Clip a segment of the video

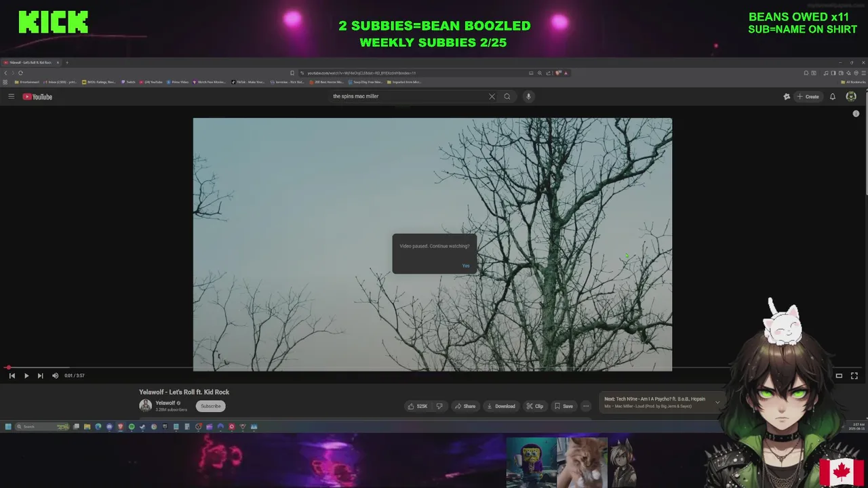[535, 406]
